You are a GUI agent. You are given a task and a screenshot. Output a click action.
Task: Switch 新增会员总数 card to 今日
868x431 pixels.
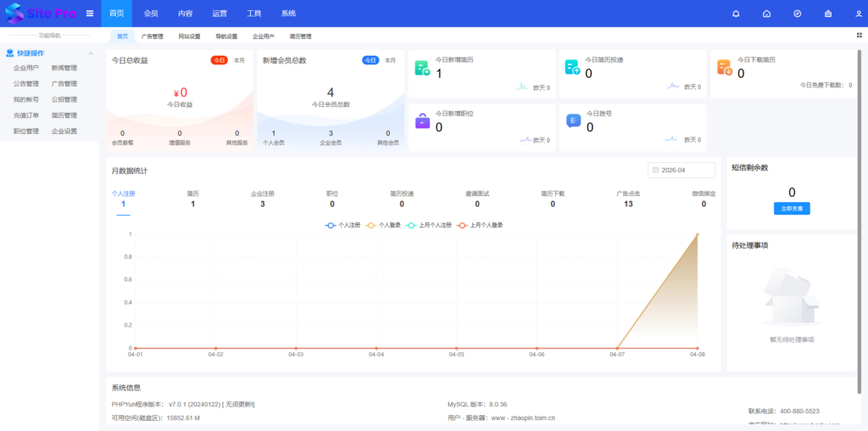click(370, 60)
